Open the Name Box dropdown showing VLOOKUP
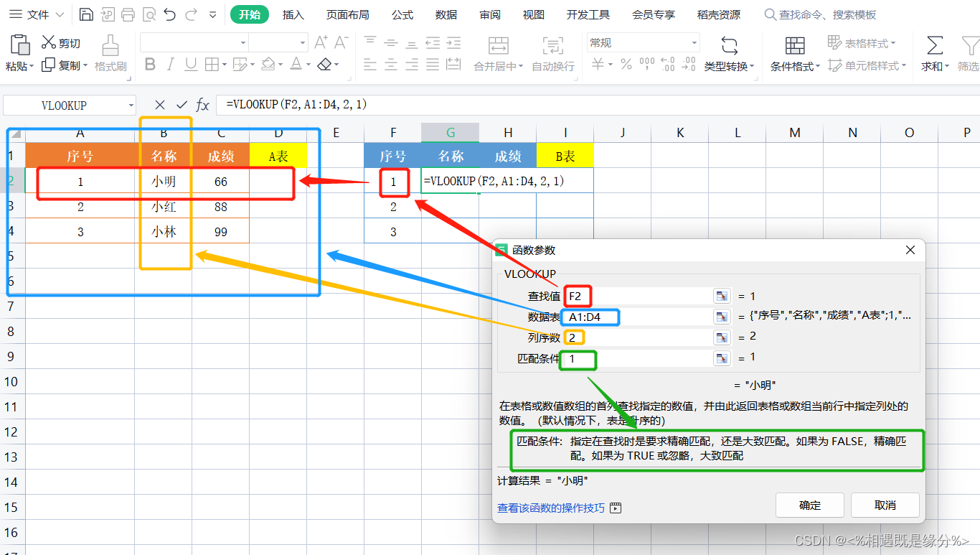Image resolution: width=980 pixels, height=555 pixels. tap(131, 106)
